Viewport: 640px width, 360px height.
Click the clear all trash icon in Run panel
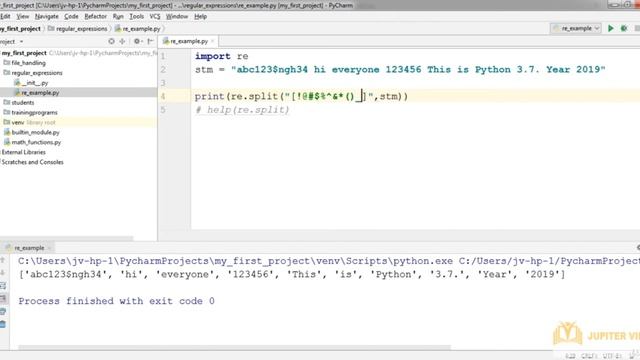3,325
